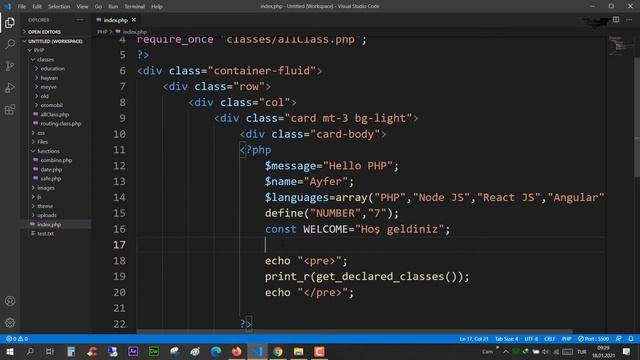Open the Accounts menu icon

pyautogui.click(x=10, y=301)
